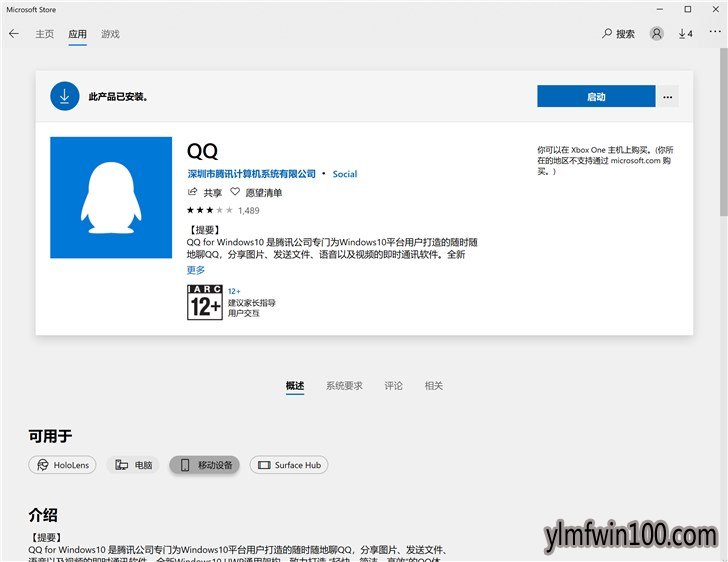Add QQ to 愿望清单 via the heart
The width and height of the screenshot is (728, 562).
256,192
